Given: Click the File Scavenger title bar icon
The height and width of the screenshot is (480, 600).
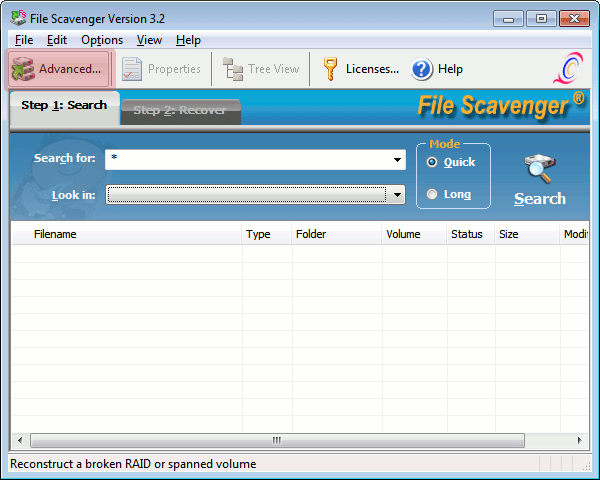Looking at the screenshot, I should tap(18, 18).
